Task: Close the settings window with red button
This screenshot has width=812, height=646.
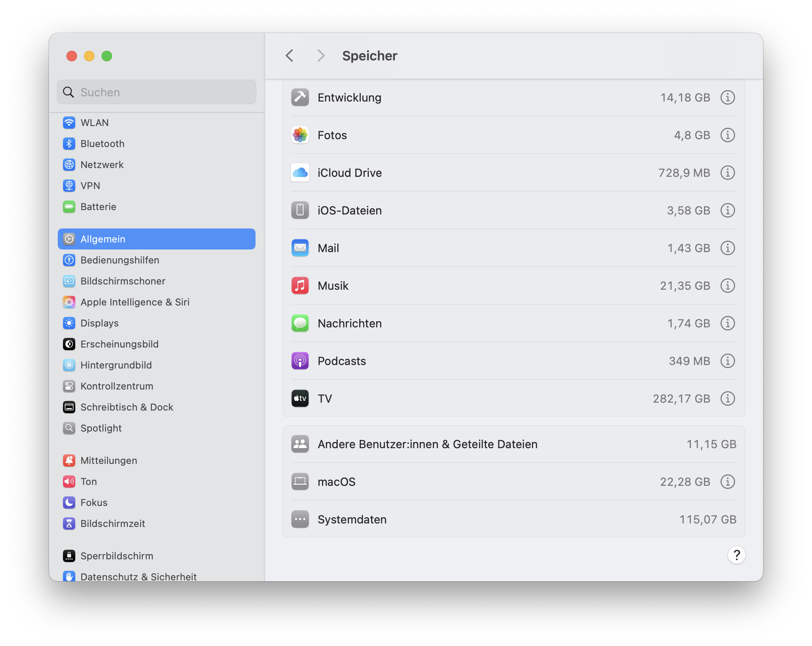Action: (72, 56)
